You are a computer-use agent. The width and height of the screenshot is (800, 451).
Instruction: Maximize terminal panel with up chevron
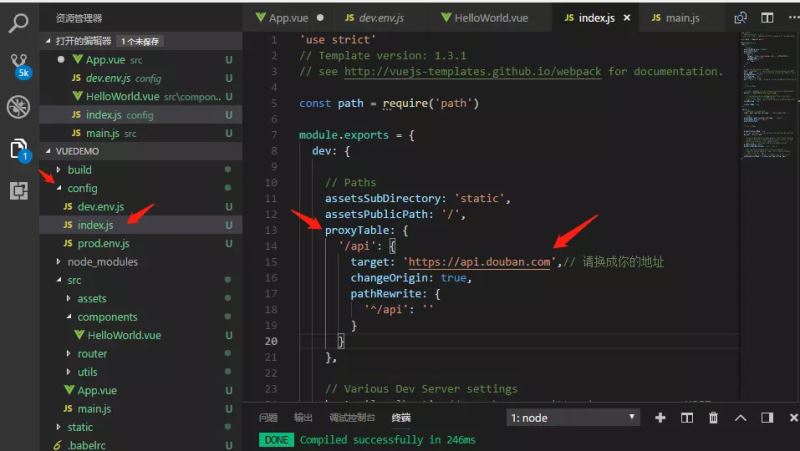coord(740,417)
